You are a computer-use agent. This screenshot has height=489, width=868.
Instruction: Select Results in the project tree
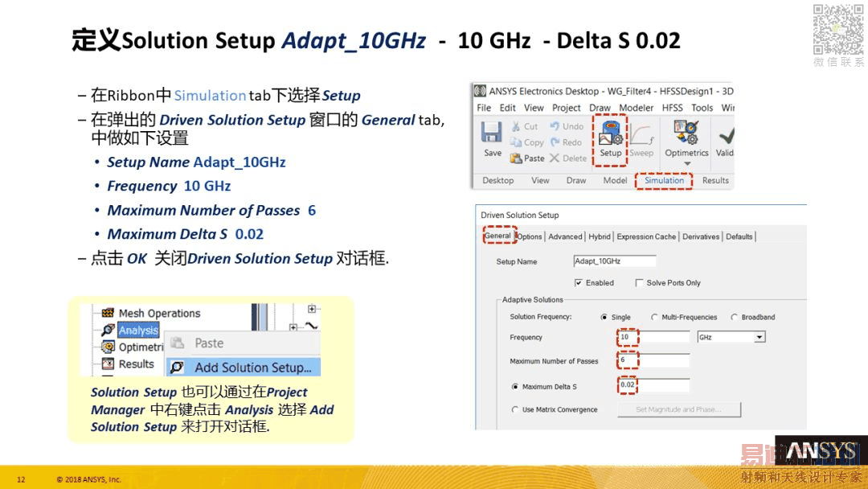[x=136, y=364]
